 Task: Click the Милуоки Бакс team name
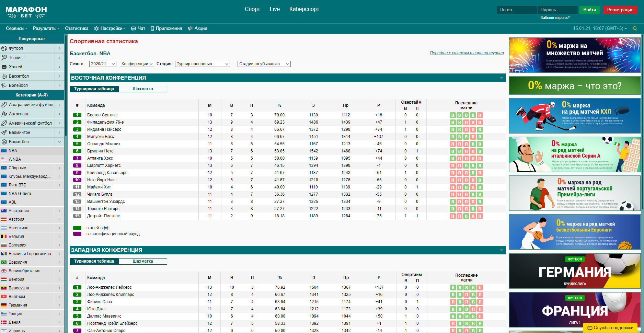point(100,137)
